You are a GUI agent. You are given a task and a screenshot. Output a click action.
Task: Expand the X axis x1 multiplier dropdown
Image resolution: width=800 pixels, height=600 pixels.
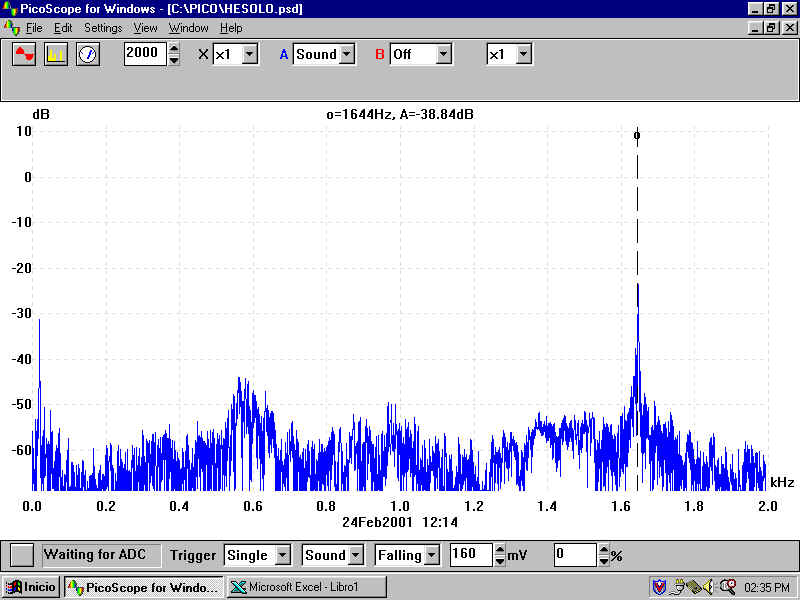[x=249, y=54]
